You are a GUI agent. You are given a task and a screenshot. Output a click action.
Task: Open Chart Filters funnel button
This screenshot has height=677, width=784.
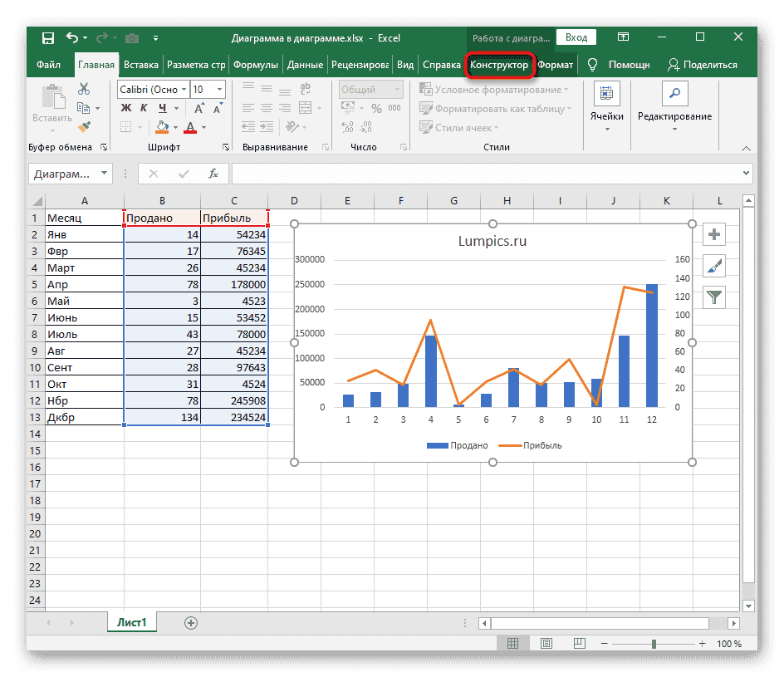tap(714, 296)
